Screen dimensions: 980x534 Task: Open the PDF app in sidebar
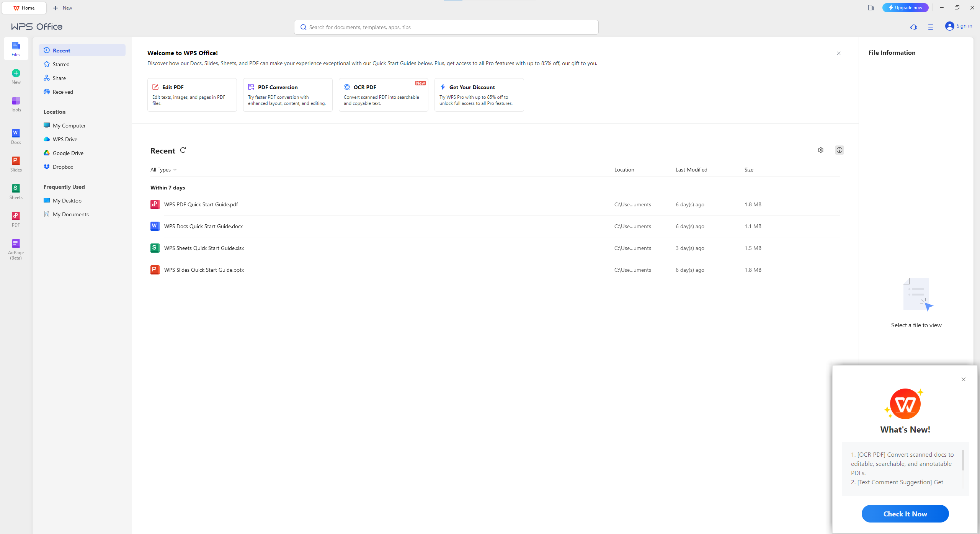(x=16, y=219)
